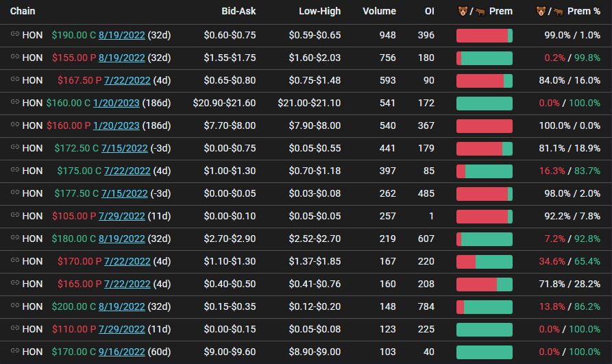Click the link icon for HON $155.00 P row
Image resolution: width=612 pixels, height=364 pixels.
[x=15, y=57]
